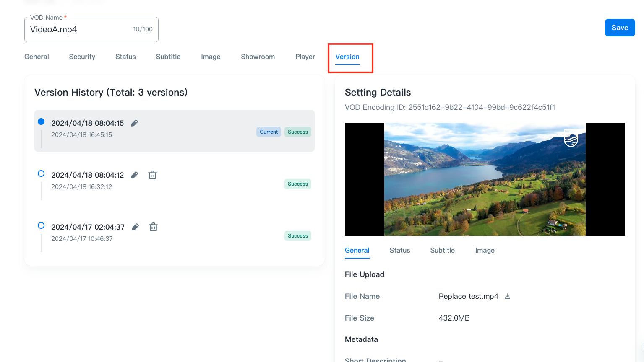Delete the 2024/04/17 02:04:37 version

pyautogui.click(x=153, y=227)
